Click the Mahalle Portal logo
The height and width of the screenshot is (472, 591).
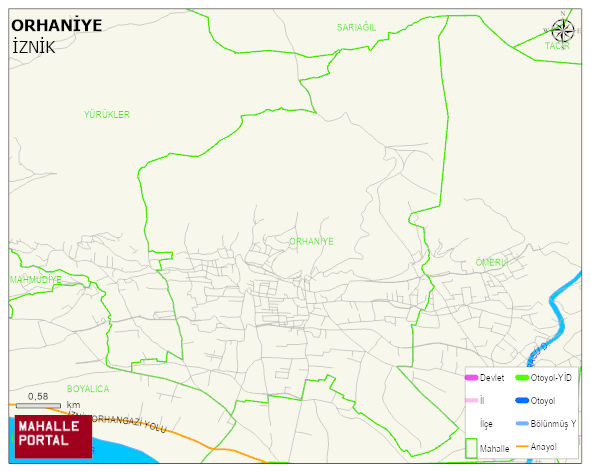tap(53, 436)
